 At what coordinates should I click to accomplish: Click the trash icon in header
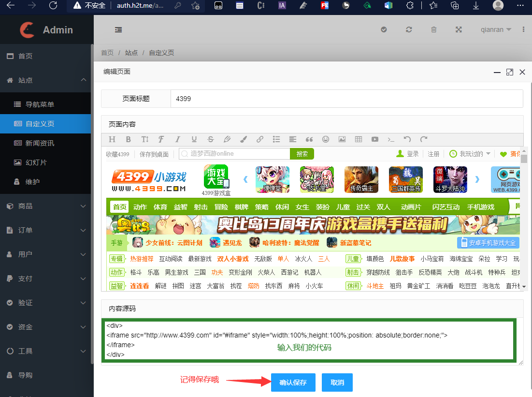point(433,29)
